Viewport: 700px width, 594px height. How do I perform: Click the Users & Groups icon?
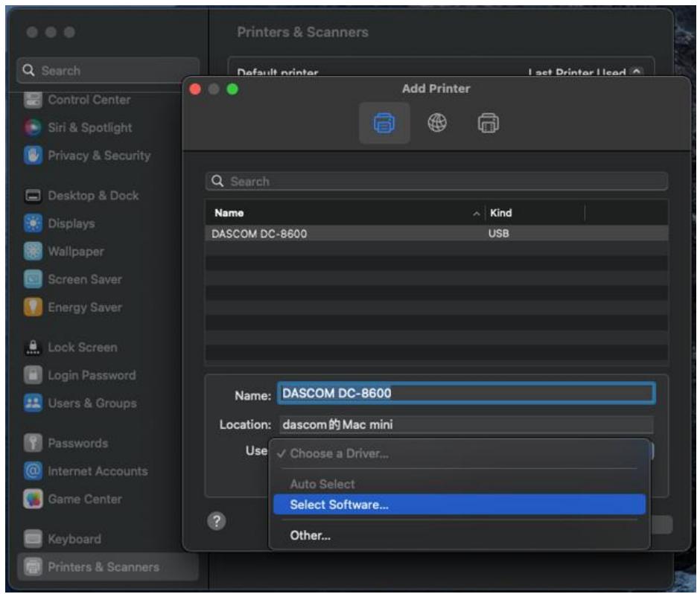click(33, 403)
